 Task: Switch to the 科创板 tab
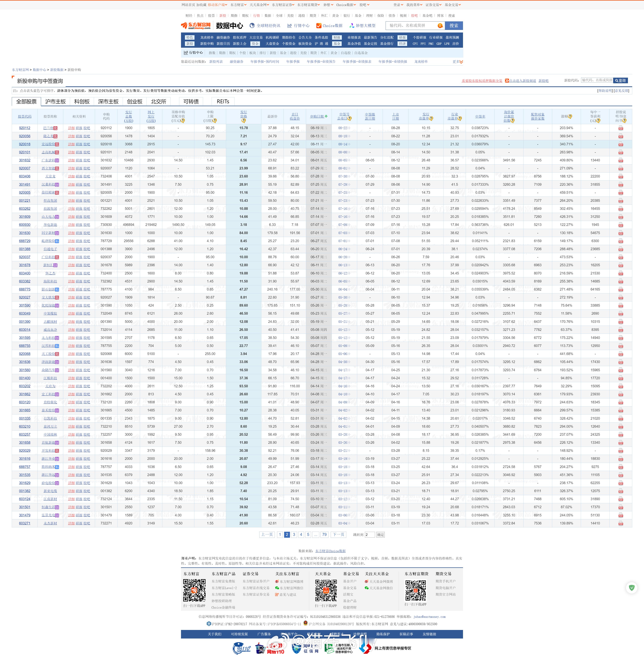82,102
